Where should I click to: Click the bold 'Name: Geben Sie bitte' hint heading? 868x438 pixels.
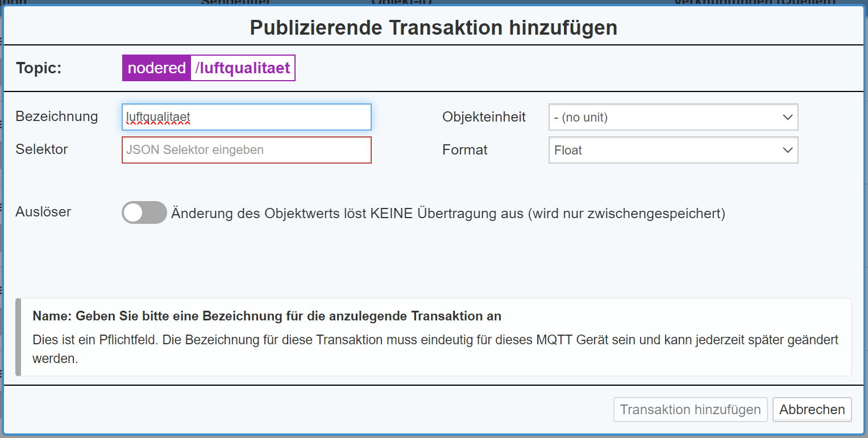pos(267,316)
